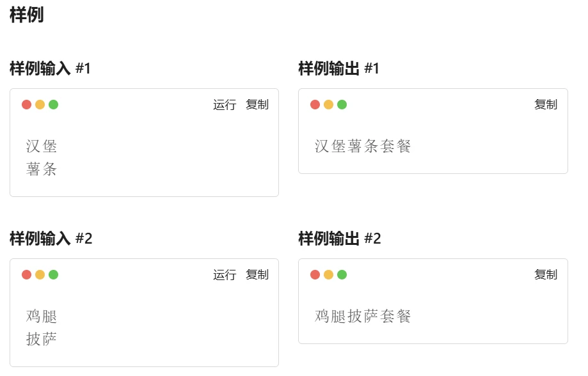
Task: Click the 样例输入 #2 heading
Action: [x=51, y=239]
